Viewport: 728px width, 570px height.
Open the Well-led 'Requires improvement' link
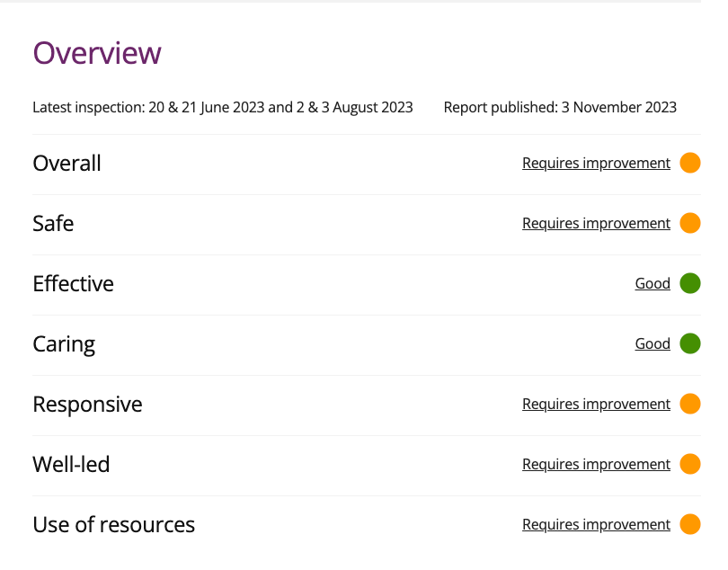[596, 464]
